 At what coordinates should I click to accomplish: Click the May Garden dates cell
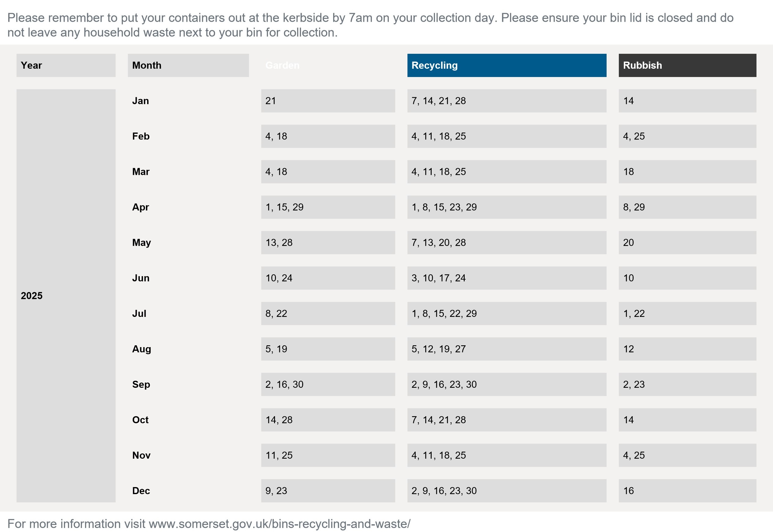[328, 242]
